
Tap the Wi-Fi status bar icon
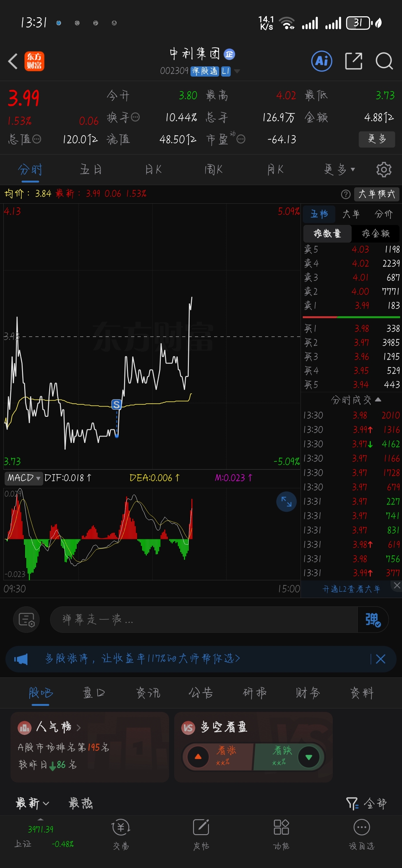pos(287,23)
